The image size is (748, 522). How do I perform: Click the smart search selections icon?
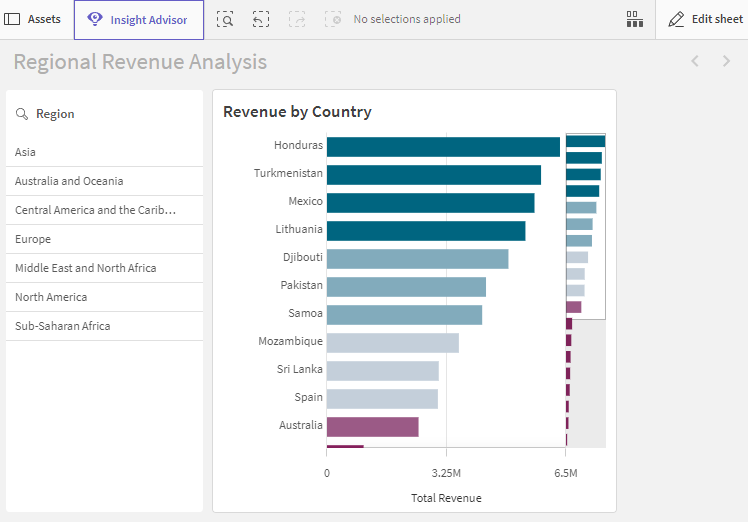[x=225, y=20]
